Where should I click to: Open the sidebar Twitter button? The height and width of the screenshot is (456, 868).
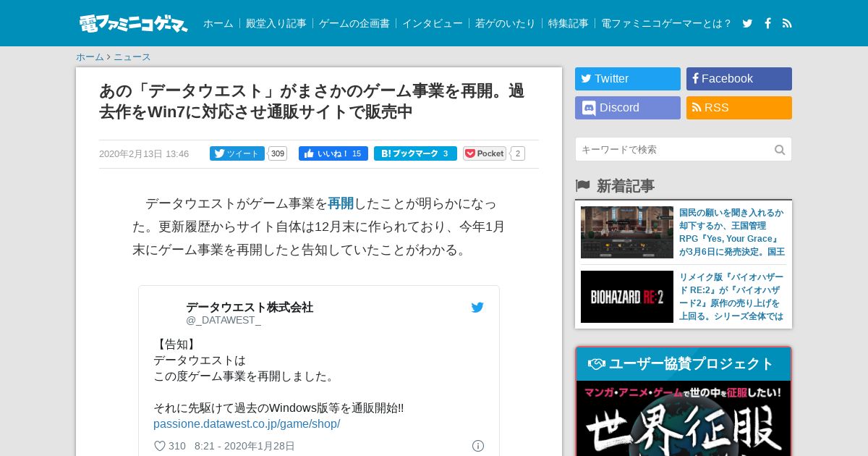tap(628, 79)
